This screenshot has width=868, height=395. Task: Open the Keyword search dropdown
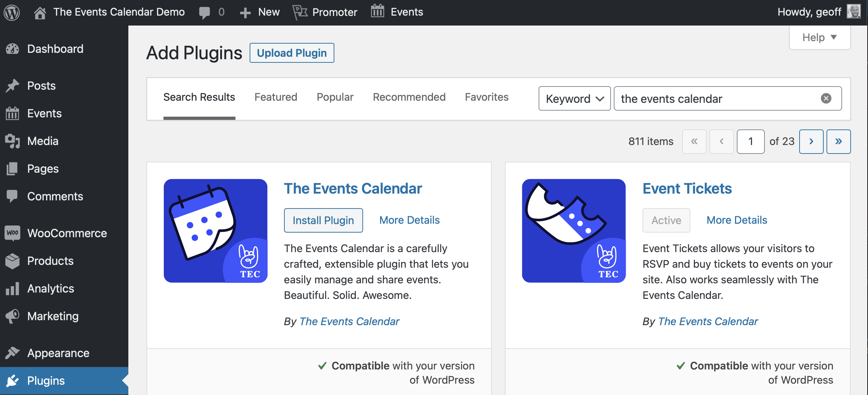click(x=573, y=99)
